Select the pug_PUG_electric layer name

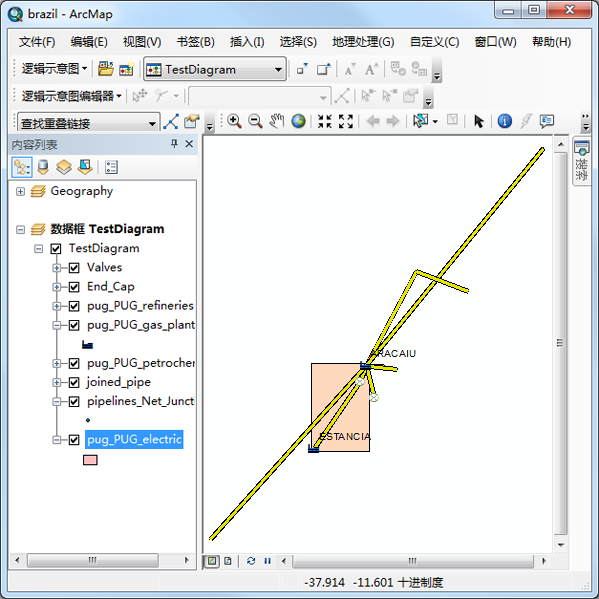[134, 439]
